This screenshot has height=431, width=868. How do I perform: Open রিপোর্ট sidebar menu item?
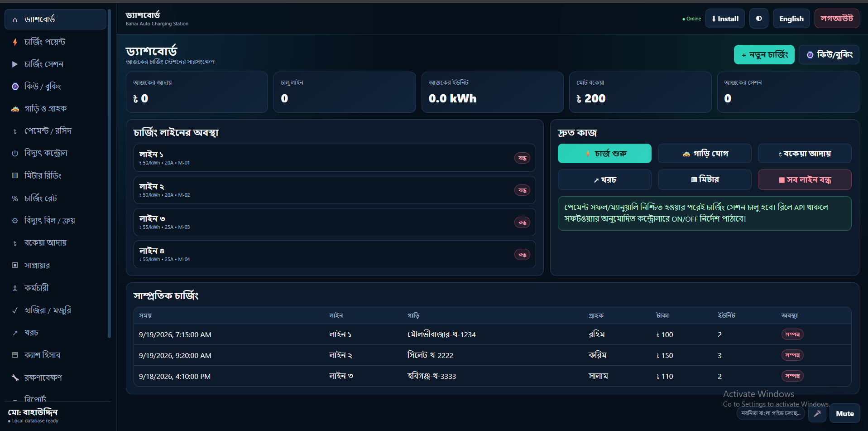coord(55,398)
